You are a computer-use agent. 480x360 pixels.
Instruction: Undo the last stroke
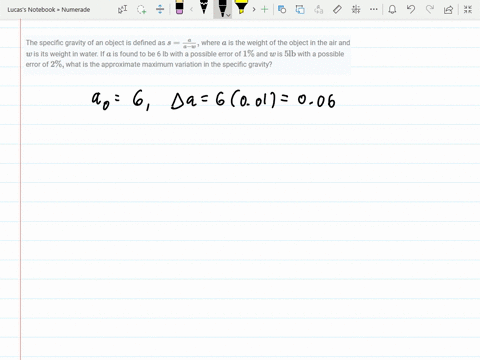(x=411, y=9)
